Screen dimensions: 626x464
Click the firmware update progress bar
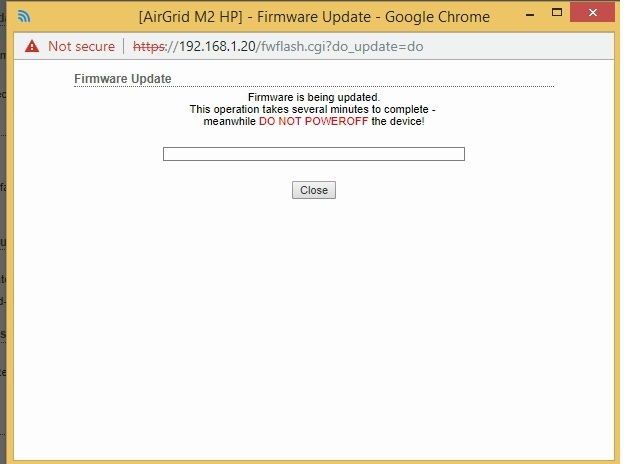(x=313, y=154)
